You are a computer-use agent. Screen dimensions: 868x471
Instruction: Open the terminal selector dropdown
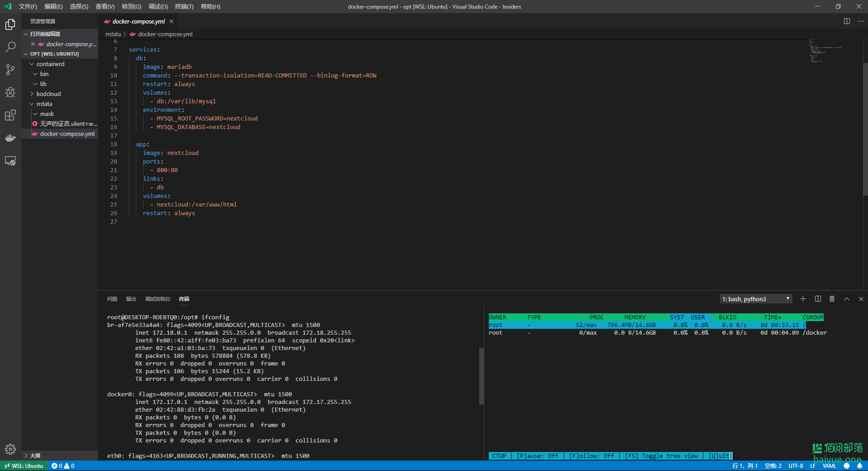point(756,299)
